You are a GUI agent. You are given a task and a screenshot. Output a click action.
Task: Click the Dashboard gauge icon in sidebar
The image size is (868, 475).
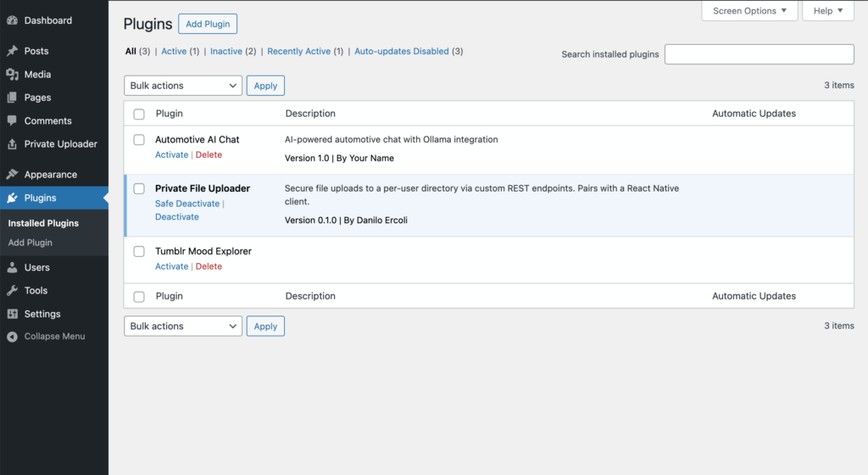click(12, 20)
